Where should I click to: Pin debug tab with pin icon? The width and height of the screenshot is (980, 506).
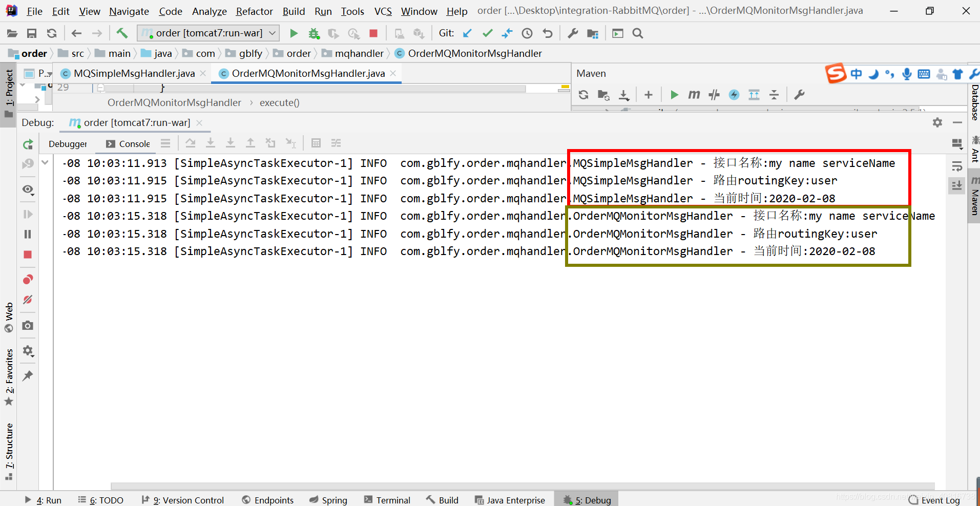28,375
